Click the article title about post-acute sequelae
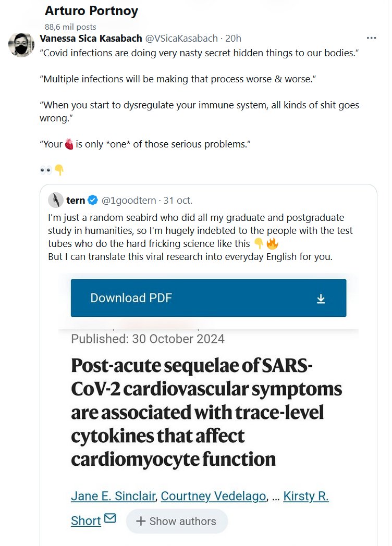The width and height of the screenshot is (392, 546). click(206, 412)
